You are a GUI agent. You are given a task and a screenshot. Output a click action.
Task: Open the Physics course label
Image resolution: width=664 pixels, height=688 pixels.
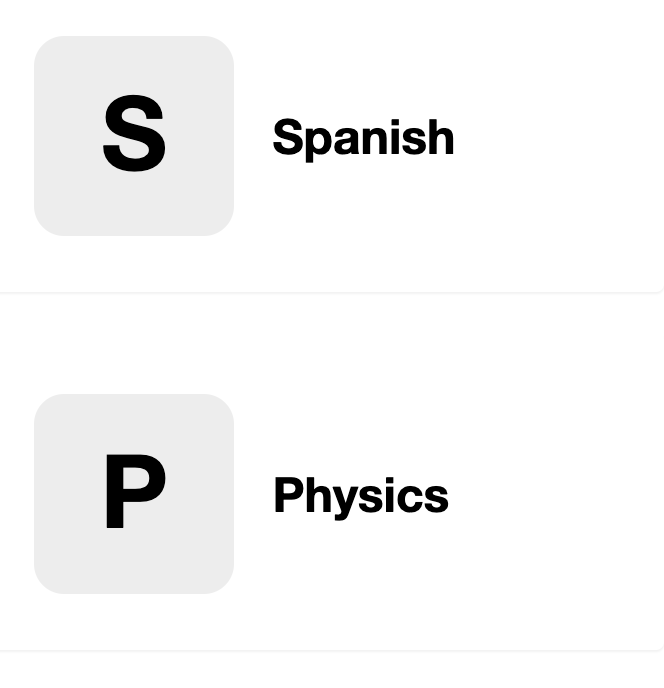[361, 496]
